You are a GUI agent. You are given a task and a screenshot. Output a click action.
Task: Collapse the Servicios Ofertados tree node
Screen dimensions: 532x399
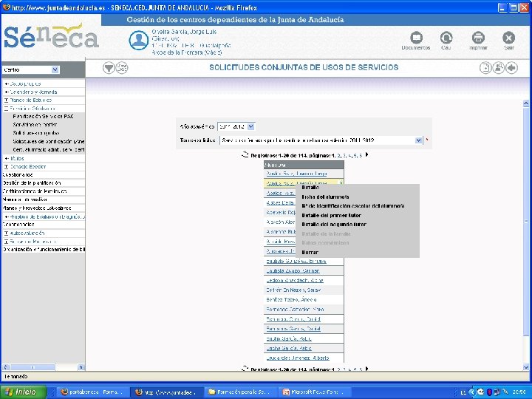(6, 109)
